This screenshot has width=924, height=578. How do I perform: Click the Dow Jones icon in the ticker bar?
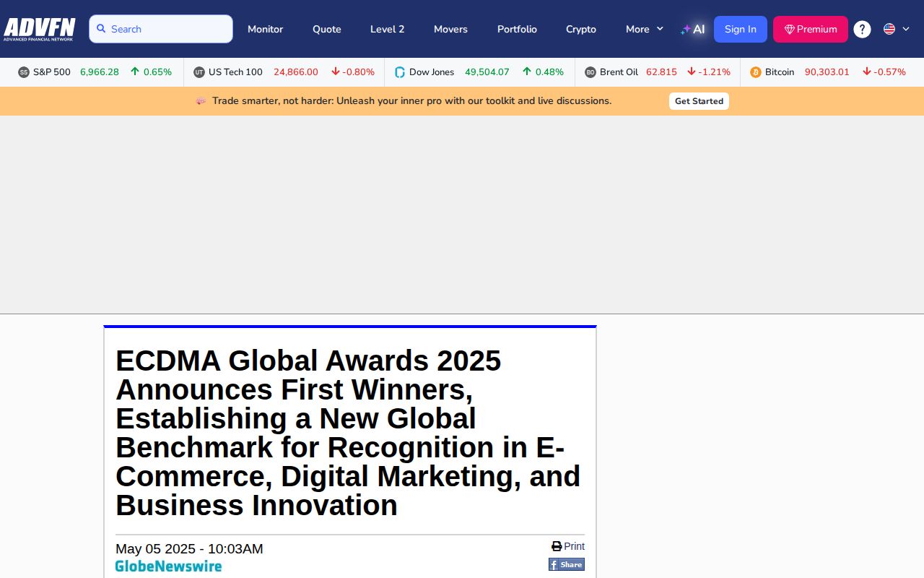pyautogui.click(x=398, y=72)
